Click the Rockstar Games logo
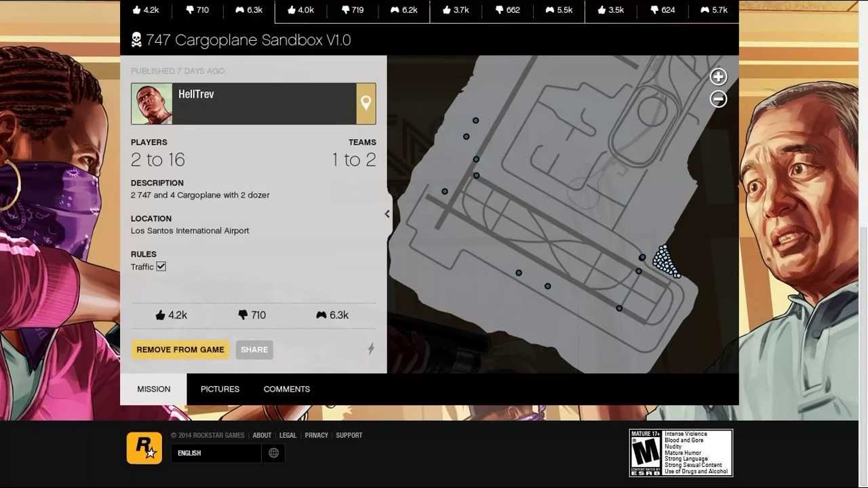 tap(144, 448)
